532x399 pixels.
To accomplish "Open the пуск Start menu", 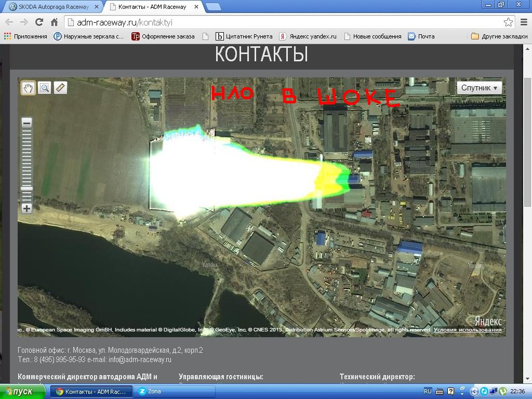I will coord(22,392).
